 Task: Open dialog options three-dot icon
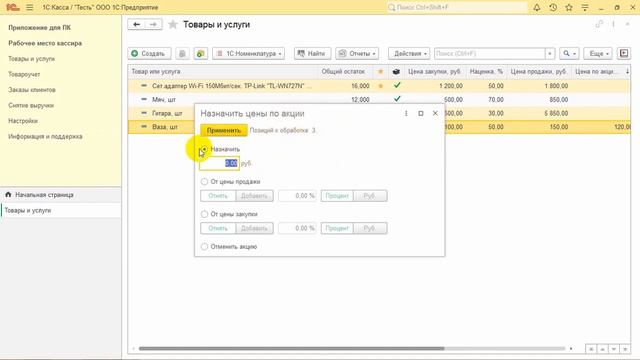[x=406, y=113]
